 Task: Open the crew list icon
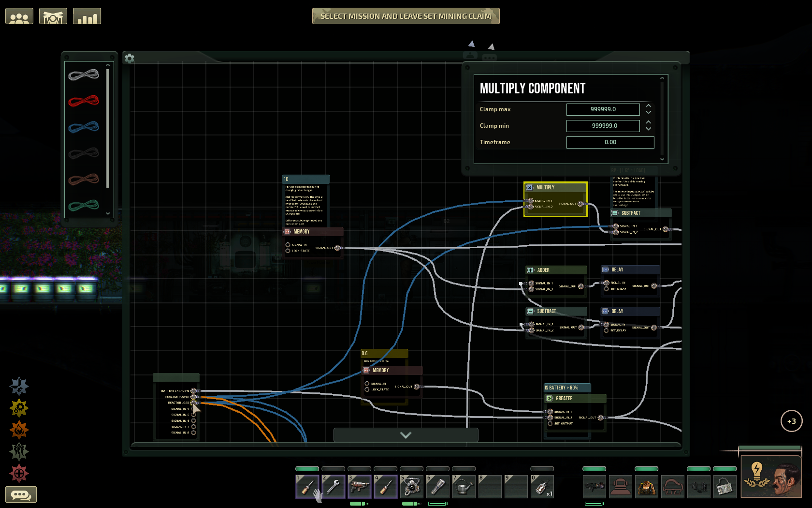(19, 16)
